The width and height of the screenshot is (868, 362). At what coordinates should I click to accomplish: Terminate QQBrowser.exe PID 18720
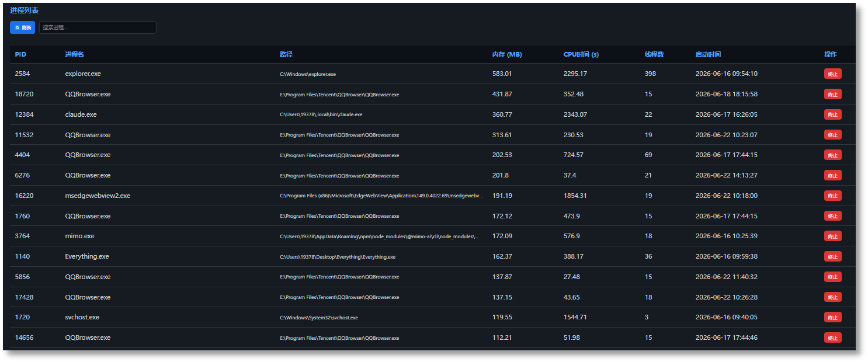coord(832,94)
